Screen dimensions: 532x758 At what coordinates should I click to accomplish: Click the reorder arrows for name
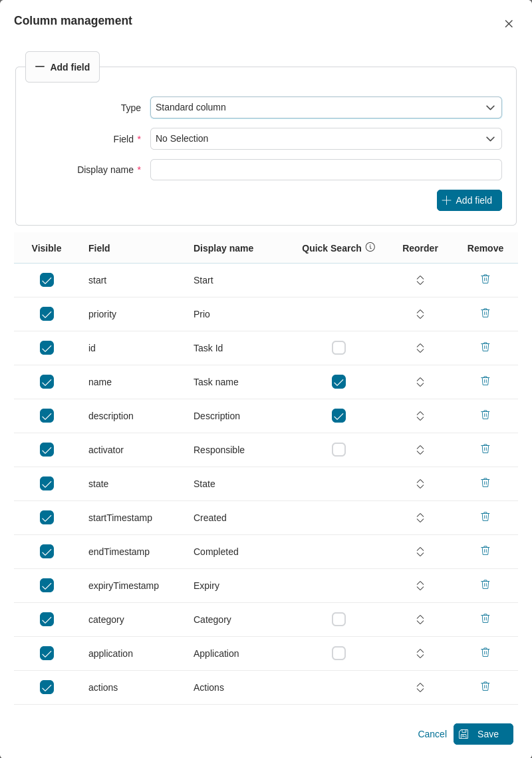pos(420,381)
